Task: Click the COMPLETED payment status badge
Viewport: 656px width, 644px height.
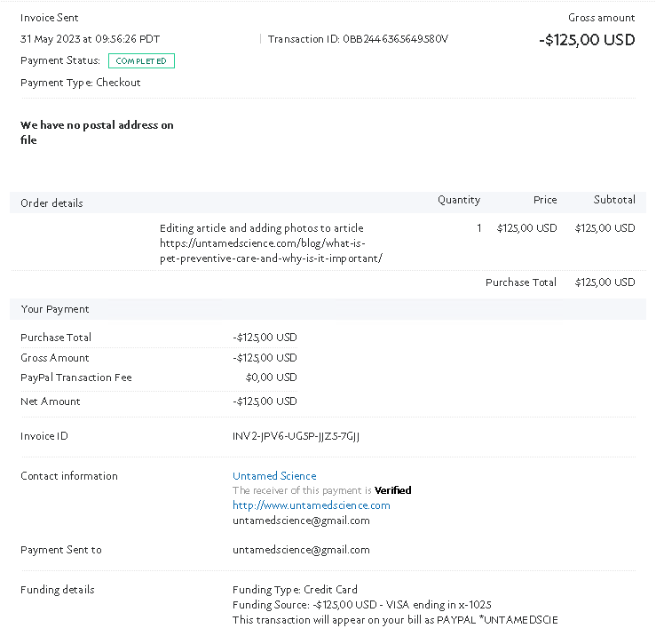Action: (x=141, y=60)
